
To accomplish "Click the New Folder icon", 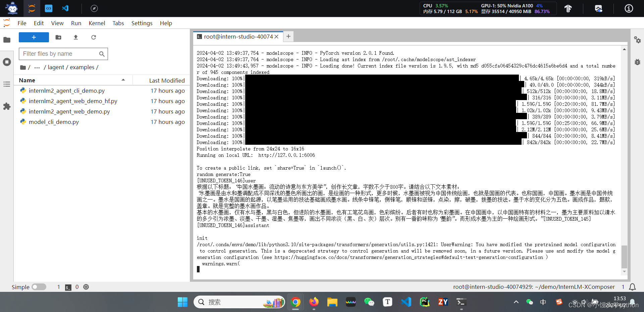I will click(x=58, y=37).
